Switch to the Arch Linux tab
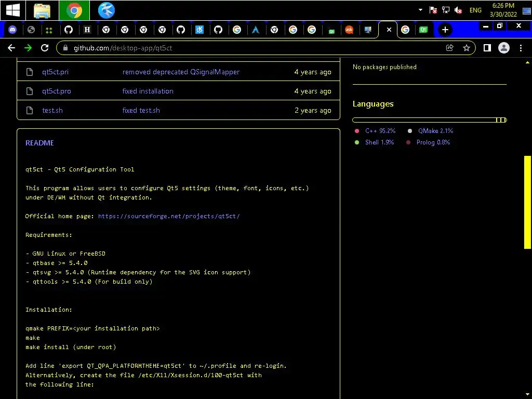The width and height of the screenshot is (532, 399). (256, 30)
